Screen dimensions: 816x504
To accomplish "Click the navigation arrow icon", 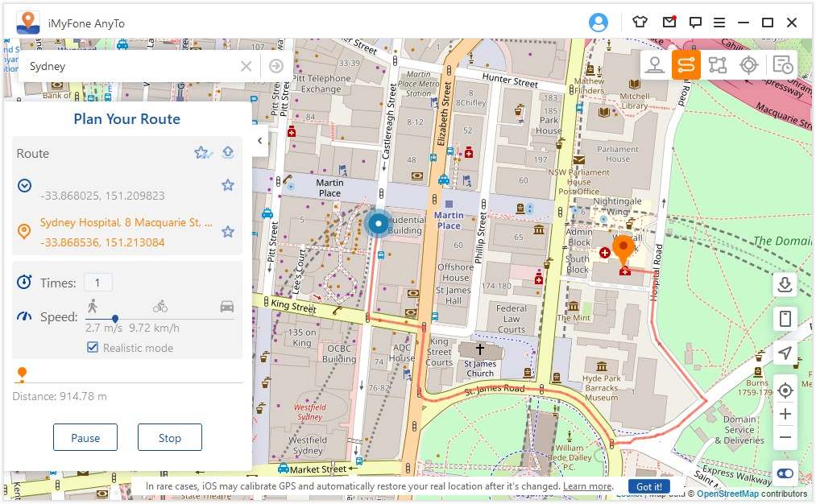I will point(785,353).
